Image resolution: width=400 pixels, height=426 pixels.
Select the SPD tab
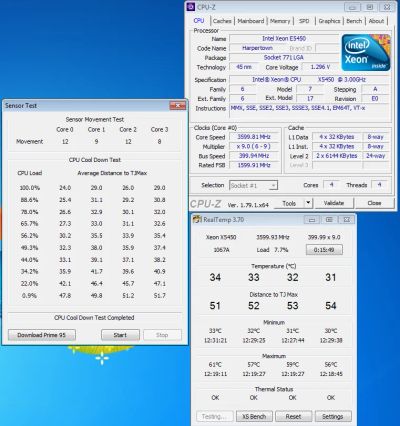point(304,21)
